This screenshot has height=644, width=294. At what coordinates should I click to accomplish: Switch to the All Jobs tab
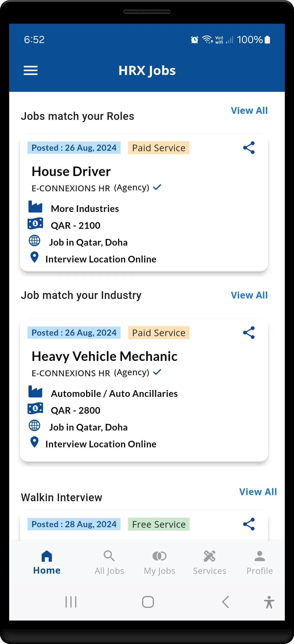(x=109, y=562)
